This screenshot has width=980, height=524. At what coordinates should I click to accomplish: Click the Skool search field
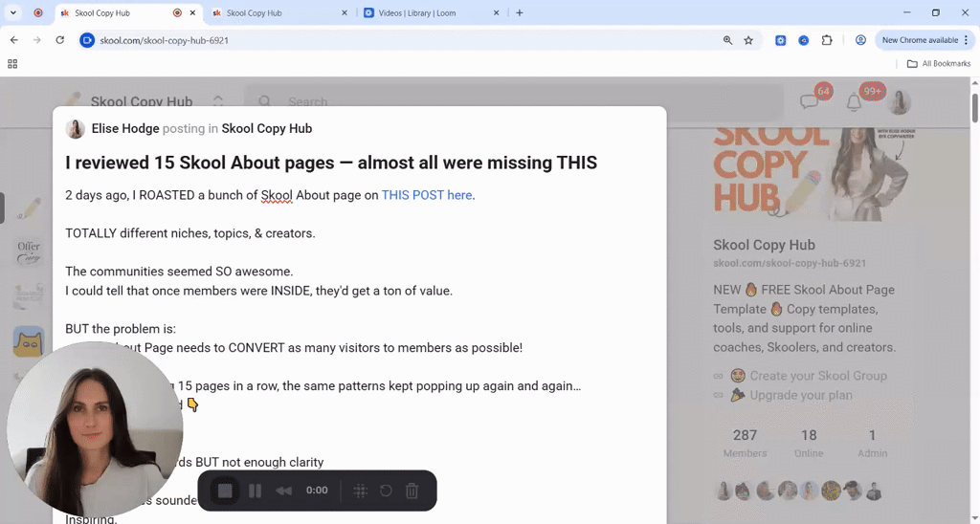514,101
